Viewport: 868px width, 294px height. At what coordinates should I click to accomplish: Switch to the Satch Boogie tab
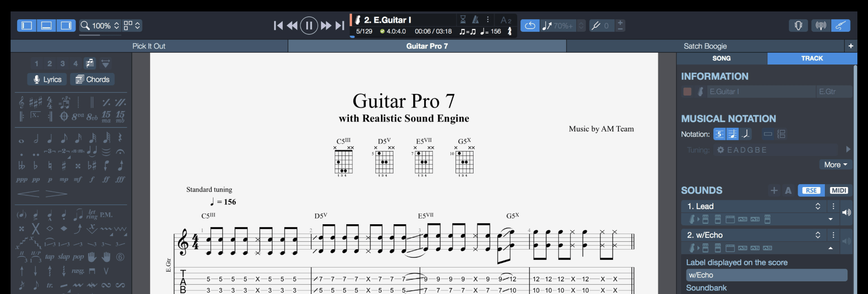[705, 46]
